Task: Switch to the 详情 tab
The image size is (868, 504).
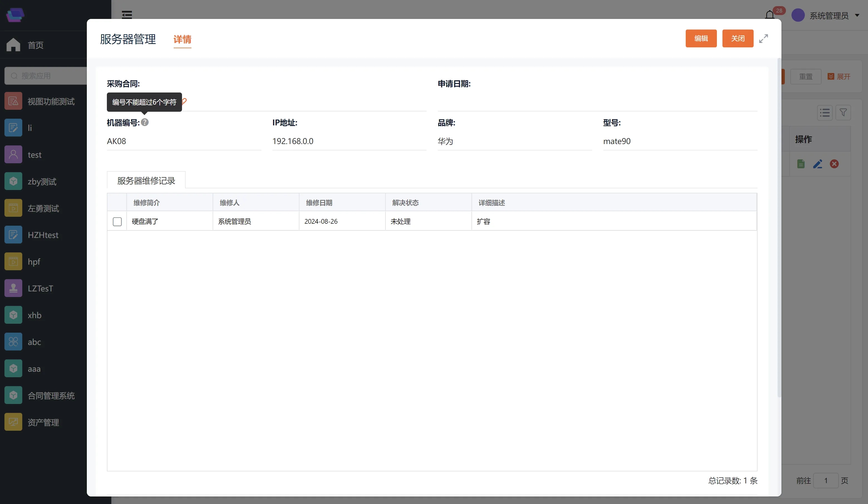Action: point(182,40)
